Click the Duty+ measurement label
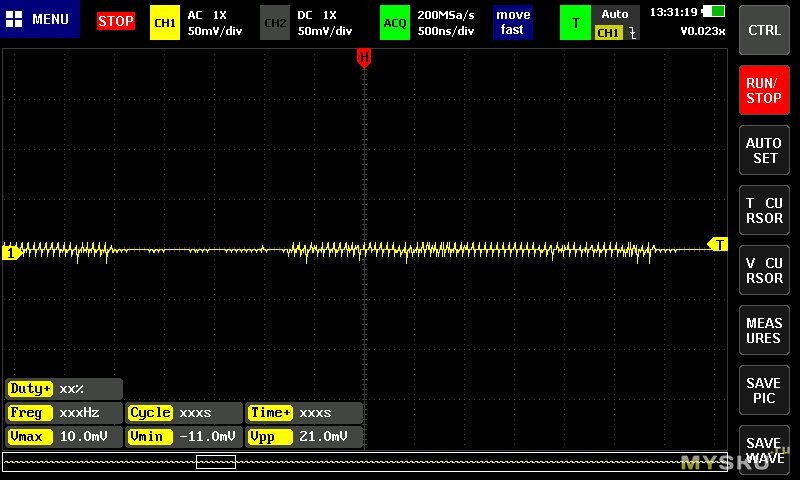Screen dimensions: 800x480 tap(30, 389)
